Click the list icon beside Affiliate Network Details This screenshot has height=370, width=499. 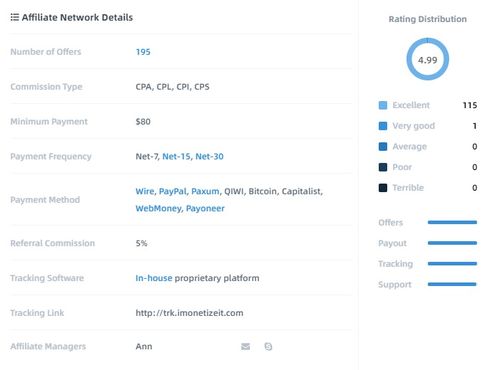15,17
